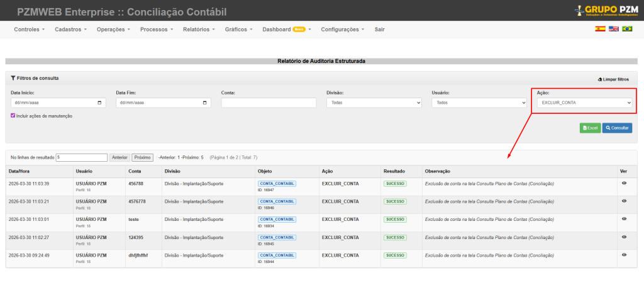The image size is (644, 297).
Task: Click the Consultar button
Action: coord(617,128)
